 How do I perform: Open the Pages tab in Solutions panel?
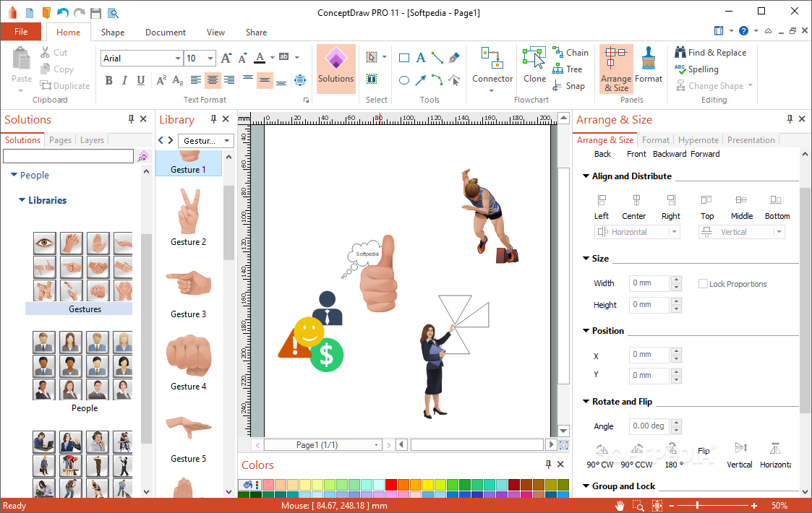click(60, 139)
